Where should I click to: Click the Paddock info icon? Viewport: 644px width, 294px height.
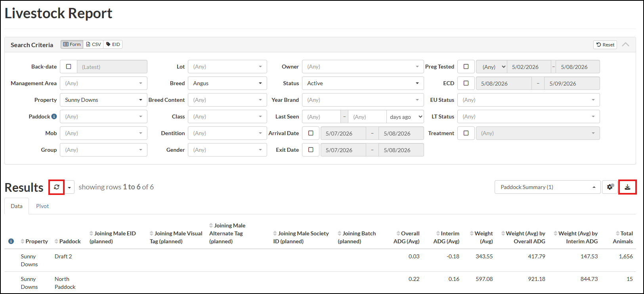coord(54,116)
